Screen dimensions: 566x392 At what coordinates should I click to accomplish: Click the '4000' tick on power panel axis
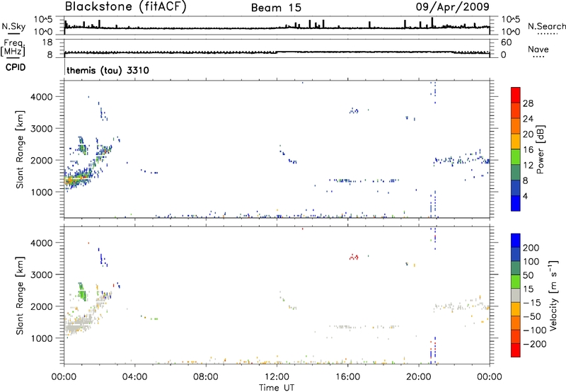(x=41, y=97)
